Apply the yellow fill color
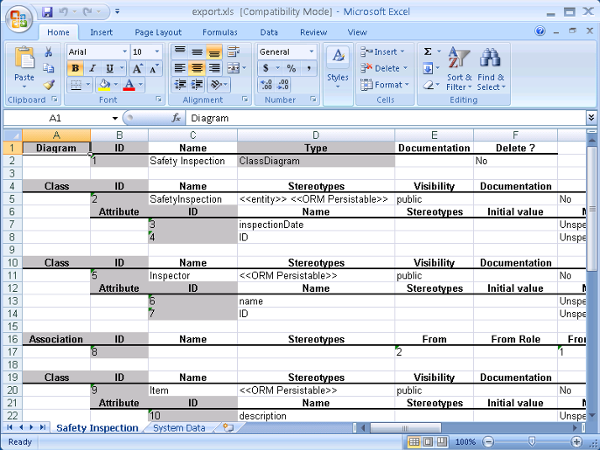Viewport: 600px width, 450px height. point(104,85)
